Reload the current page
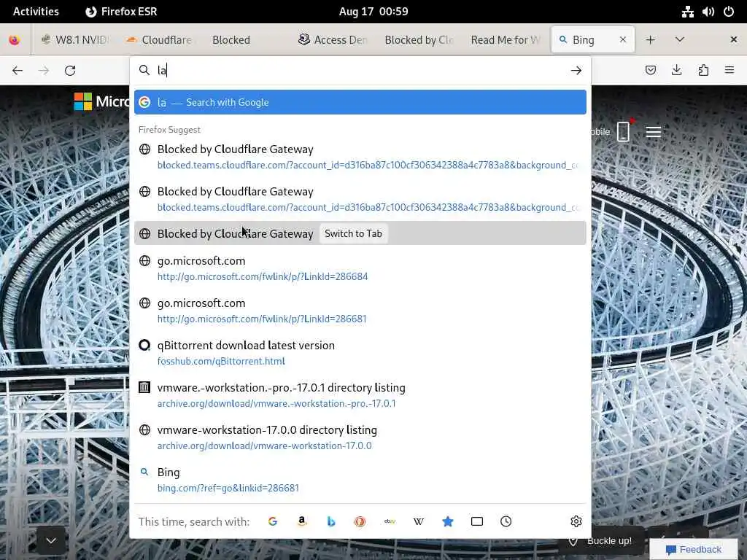The width and height of the screenshot is (747, 560). point(70,71)
